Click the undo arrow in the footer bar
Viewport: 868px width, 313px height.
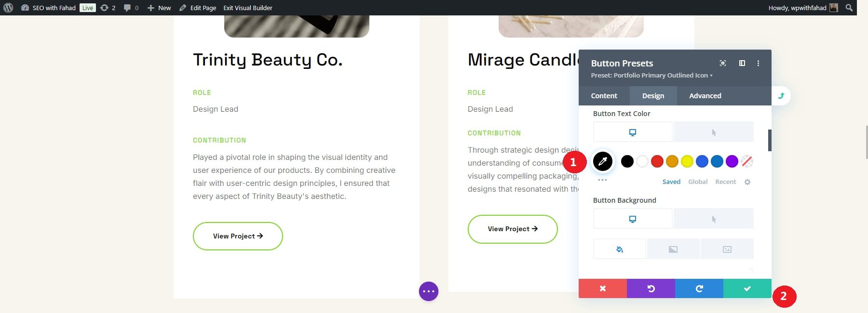[x=651, y=288]
